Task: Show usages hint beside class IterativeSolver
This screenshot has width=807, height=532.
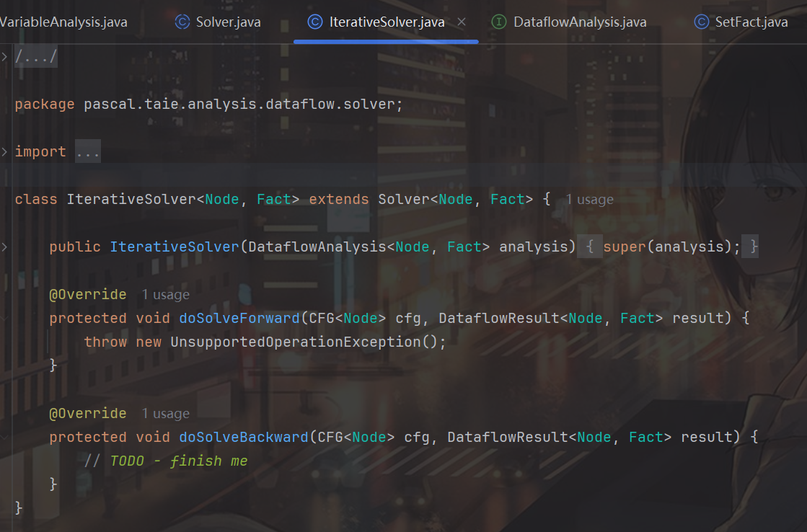Action: [x=589, y=200]
